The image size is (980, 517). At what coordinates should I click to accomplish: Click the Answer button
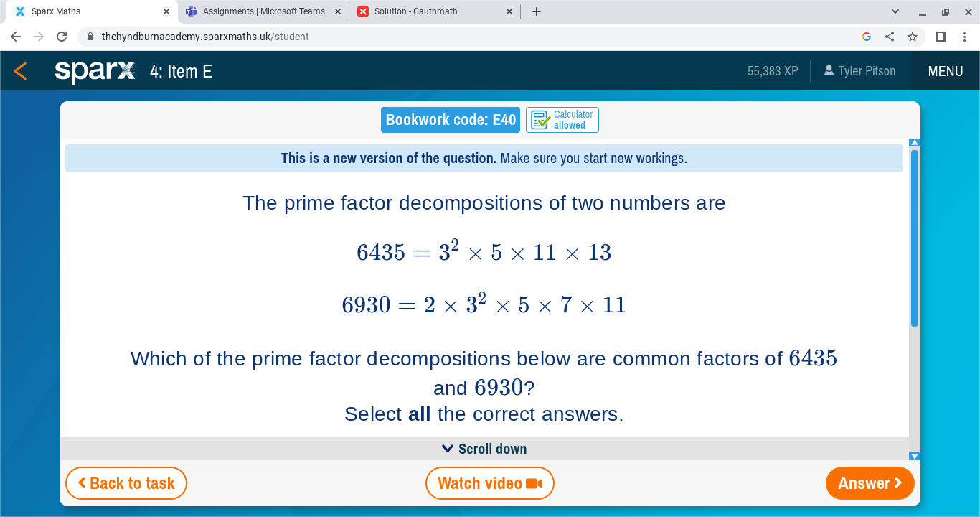pos(870,483)
